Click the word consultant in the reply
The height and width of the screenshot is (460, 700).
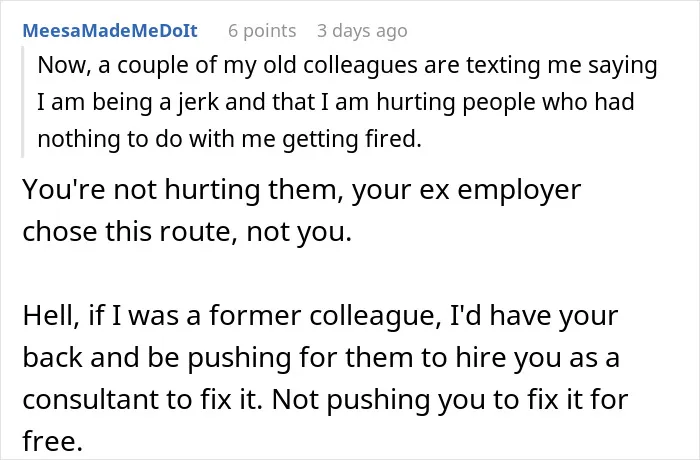coord(91,399)
